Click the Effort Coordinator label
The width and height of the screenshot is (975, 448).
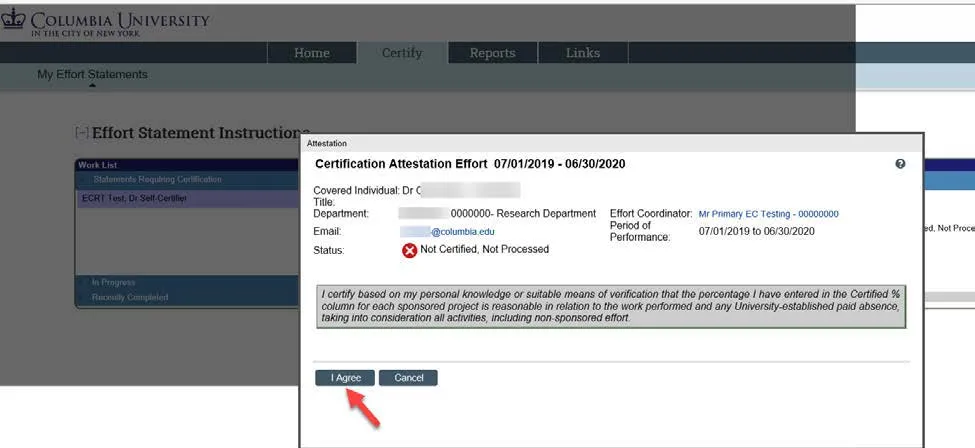click(x=651, y=213)
